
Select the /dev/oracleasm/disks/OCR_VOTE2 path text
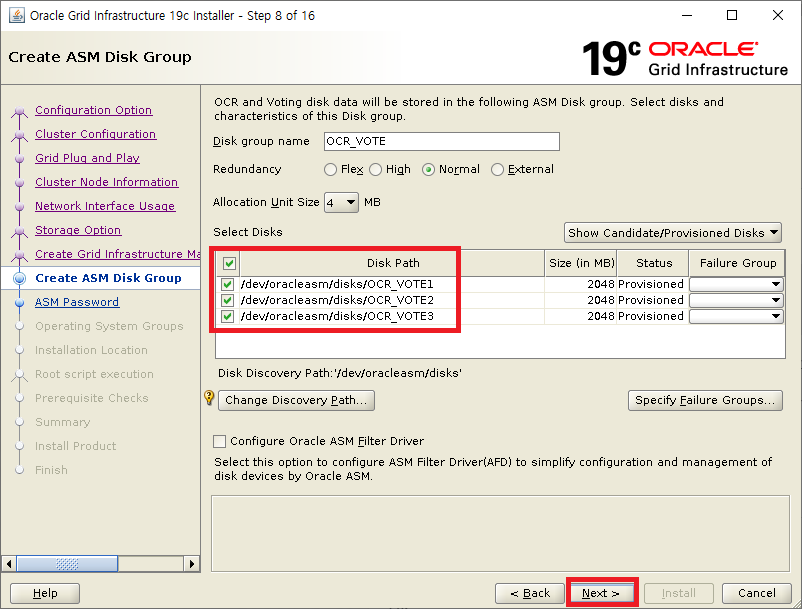pos(337,300)
